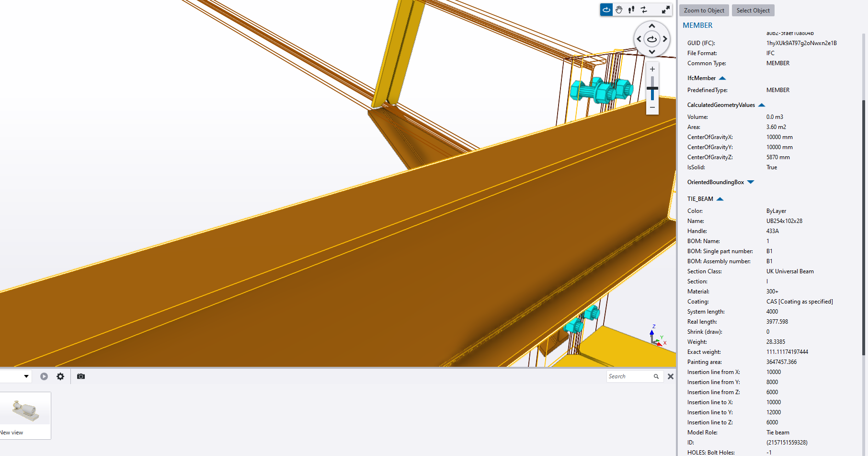Screen dimensions: 868x456
Task: Rotate view left with navigation wheel arrow
Action: tap(639, 39)
